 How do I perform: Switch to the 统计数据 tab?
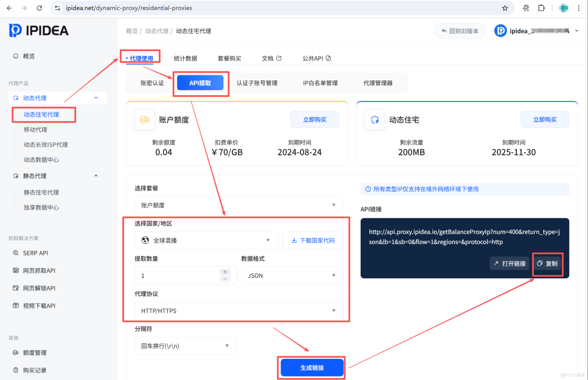[186, 58]
